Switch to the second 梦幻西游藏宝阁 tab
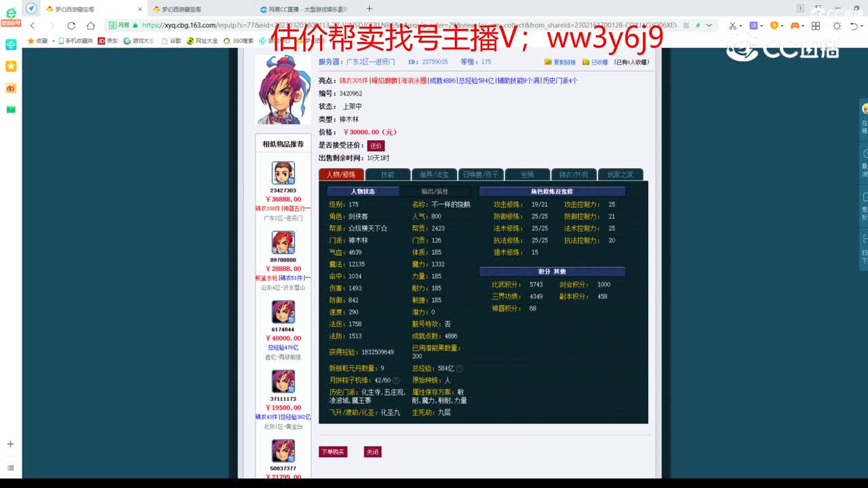This screenshot has width=868, height=488. [200, 9]
